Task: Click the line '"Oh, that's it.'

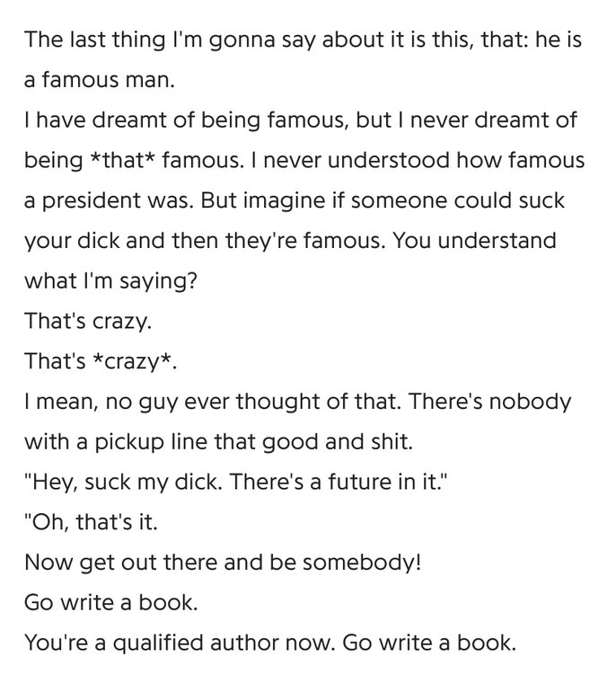Action: coord(91,522)
